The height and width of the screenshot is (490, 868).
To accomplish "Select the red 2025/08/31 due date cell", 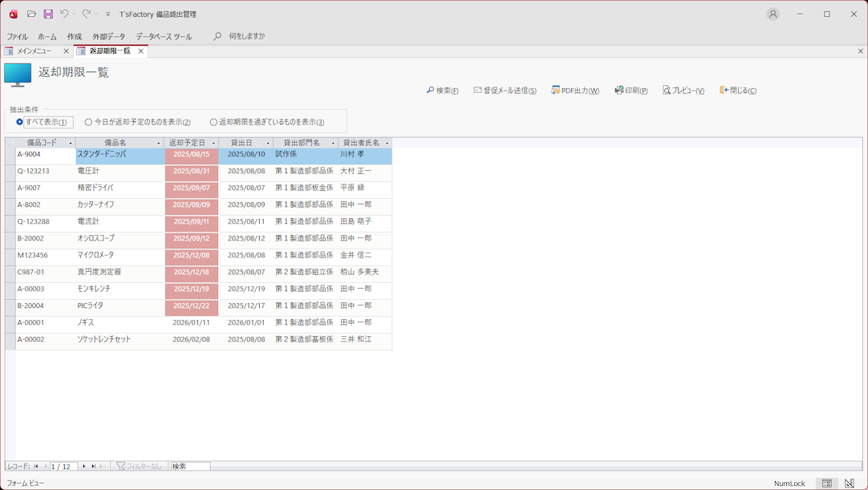I will [x=192, y=171].
